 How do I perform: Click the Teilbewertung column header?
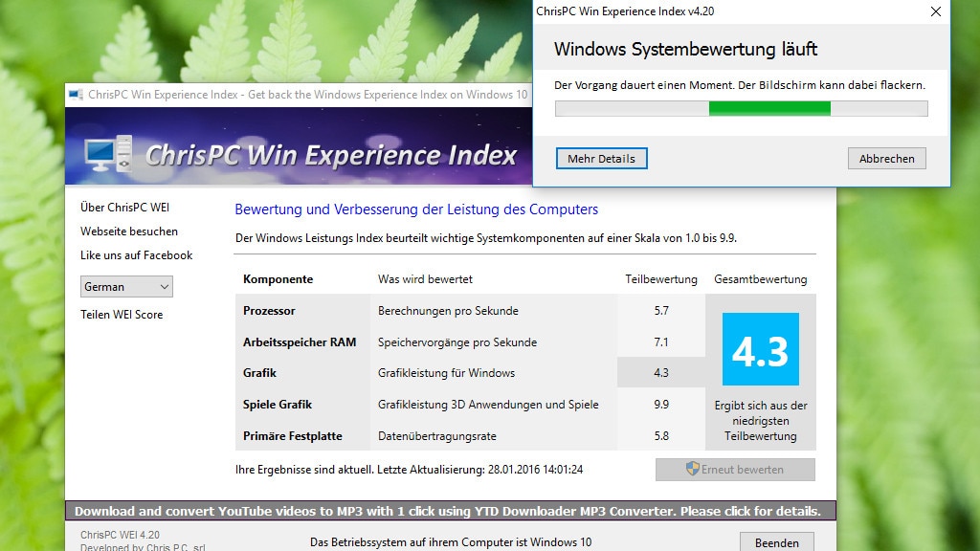661,279
